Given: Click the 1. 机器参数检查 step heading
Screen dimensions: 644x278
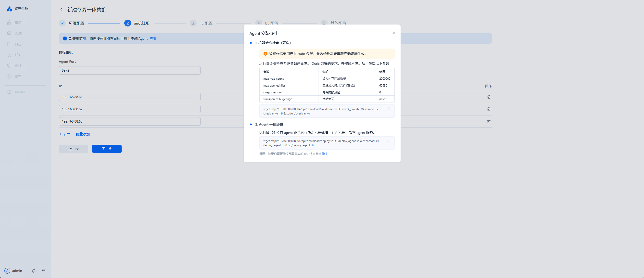Looking at the screenshot, I should pyautogui.click(x=273, y=43).
